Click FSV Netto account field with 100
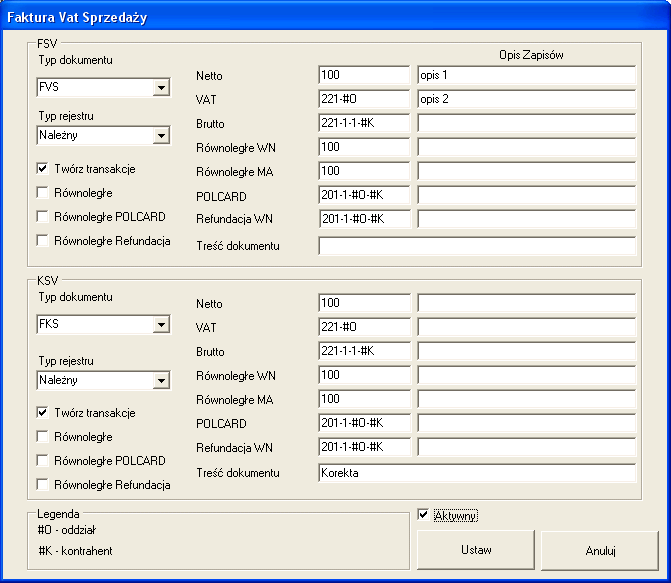671x583 pixels. click(364, 75)
